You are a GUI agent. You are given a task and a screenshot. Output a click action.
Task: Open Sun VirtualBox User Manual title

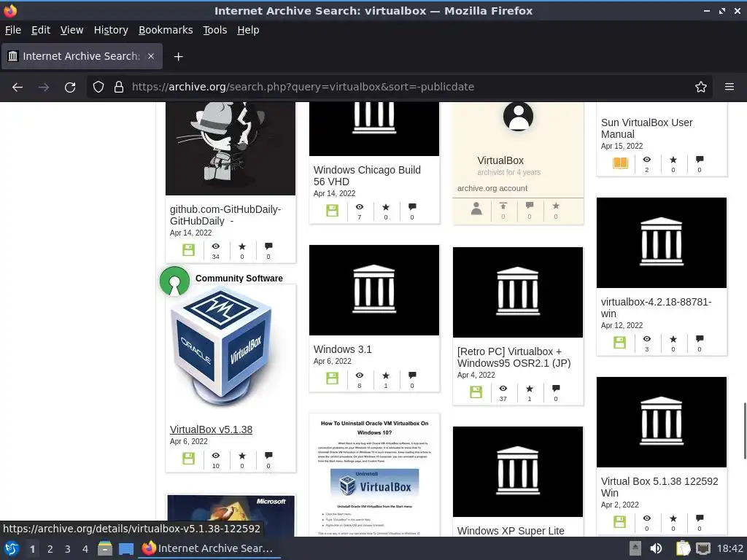click(x=646, y=128)
